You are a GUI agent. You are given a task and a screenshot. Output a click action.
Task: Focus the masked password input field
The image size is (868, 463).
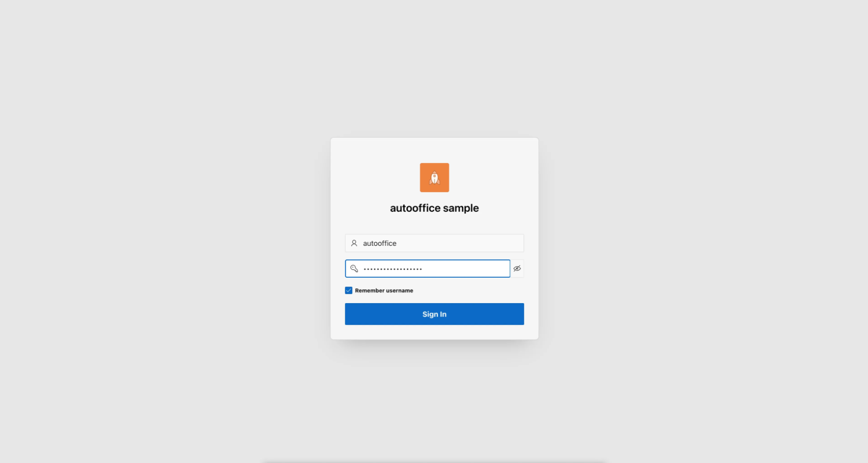pyautogui.click(x=428, y=268)
